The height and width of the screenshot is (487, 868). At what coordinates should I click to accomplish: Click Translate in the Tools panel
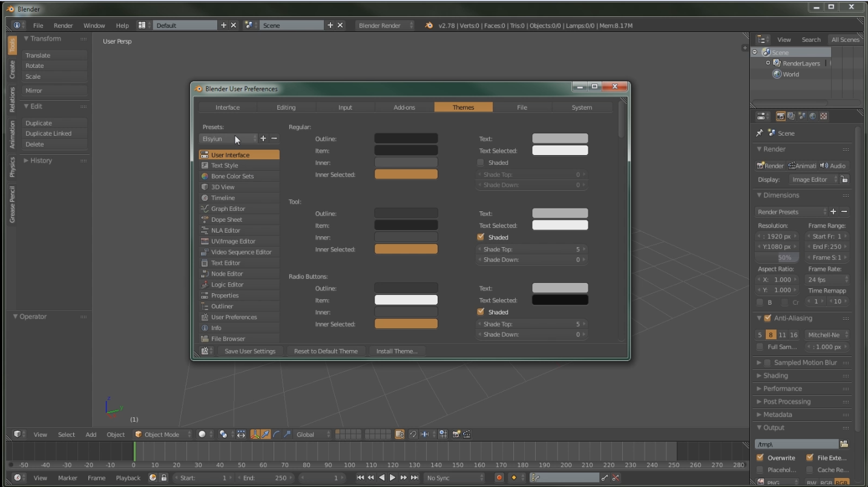[55, 55]
